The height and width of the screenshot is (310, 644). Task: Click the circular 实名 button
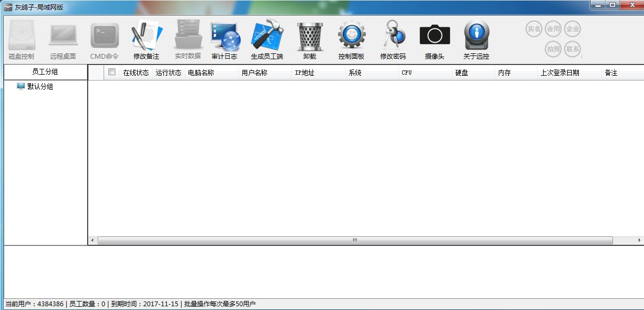click(x=533, y=28)
